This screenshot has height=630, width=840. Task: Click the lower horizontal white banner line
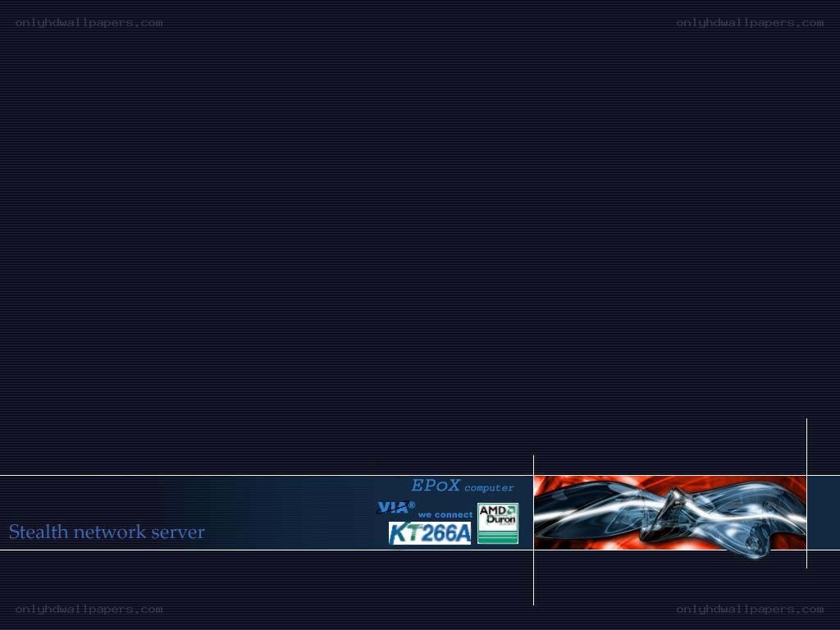pos(267,550)
